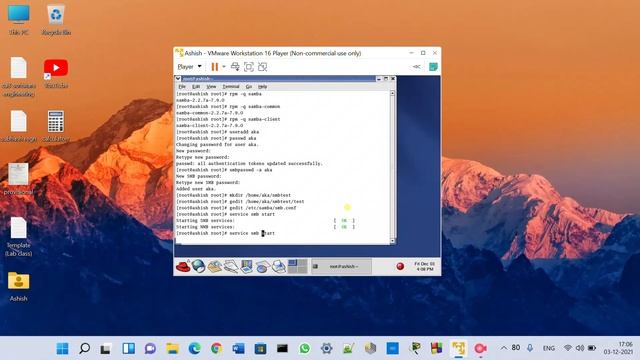Click the terminal scrollbar up arrow
Viewport: 640px width, 360px height.
392,93
